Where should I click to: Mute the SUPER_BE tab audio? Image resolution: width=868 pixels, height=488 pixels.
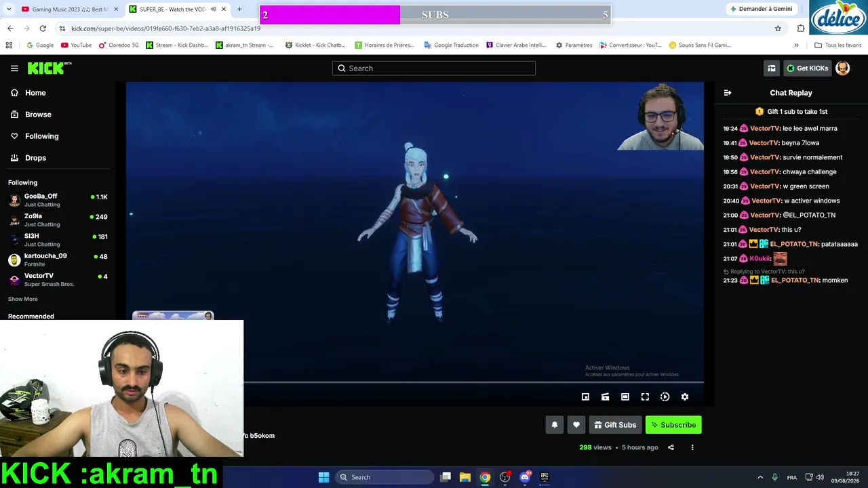point(213,9)
